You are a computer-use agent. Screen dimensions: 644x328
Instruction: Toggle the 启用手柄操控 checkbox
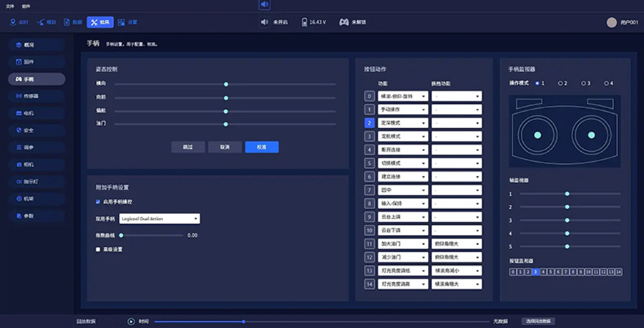point(98,202)
